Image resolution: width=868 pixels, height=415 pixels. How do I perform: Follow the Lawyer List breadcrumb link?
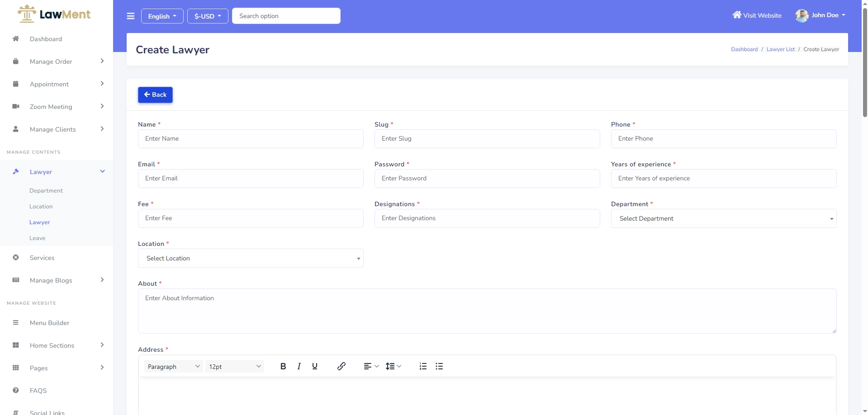(x=780, y=49)
